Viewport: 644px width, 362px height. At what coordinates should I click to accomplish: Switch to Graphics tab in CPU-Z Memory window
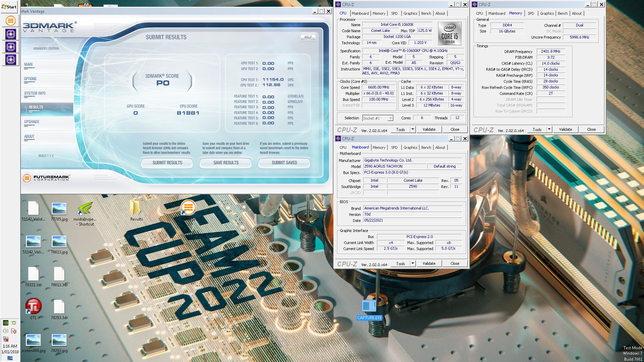[547, 13]
